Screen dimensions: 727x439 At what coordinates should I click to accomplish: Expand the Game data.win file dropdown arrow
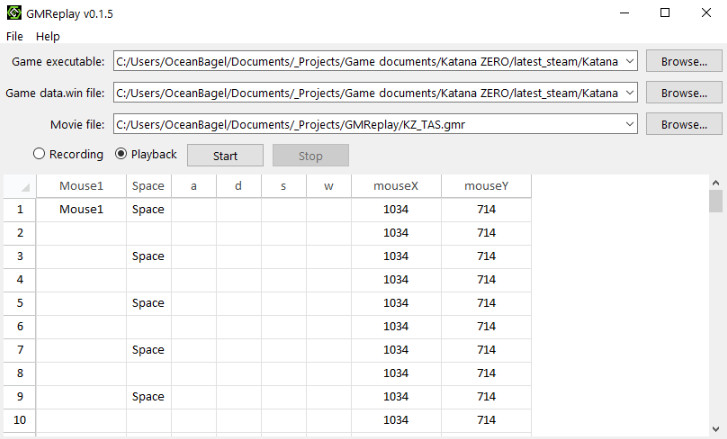point(630,93)
